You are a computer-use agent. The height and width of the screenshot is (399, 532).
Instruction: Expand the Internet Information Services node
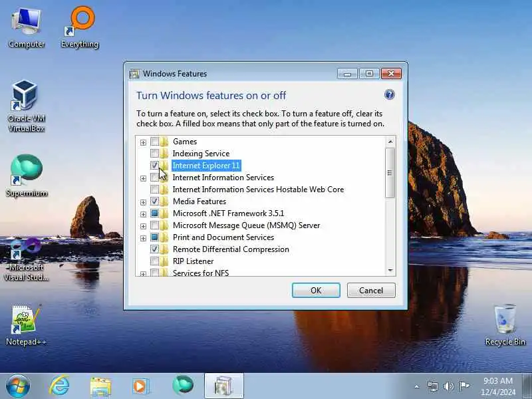point(143,178)
